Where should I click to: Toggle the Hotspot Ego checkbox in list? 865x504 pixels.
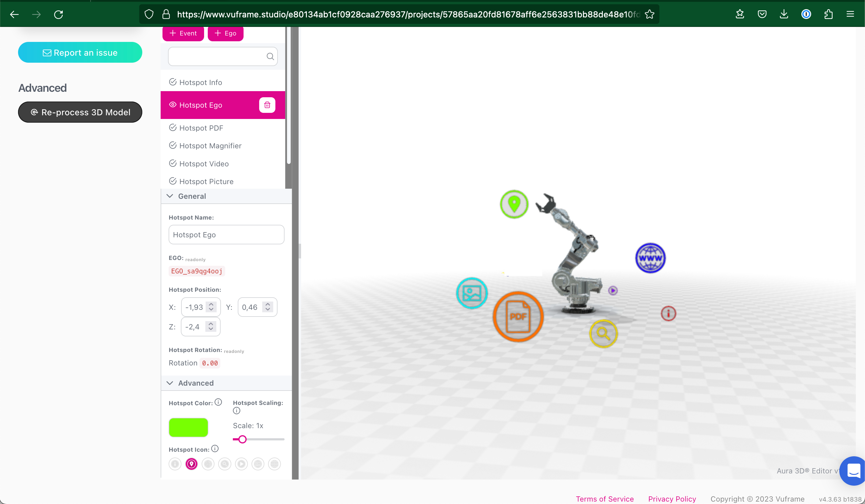[172, 104]
